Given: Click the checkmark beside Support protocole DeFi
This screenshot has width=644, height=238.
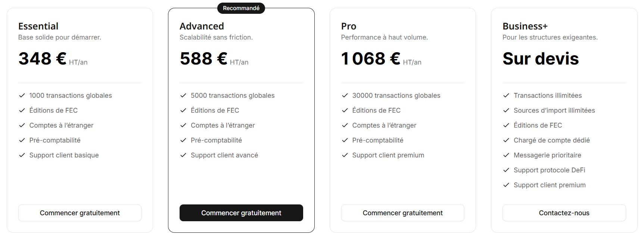Looking at the screenshot, I should 506,170.
